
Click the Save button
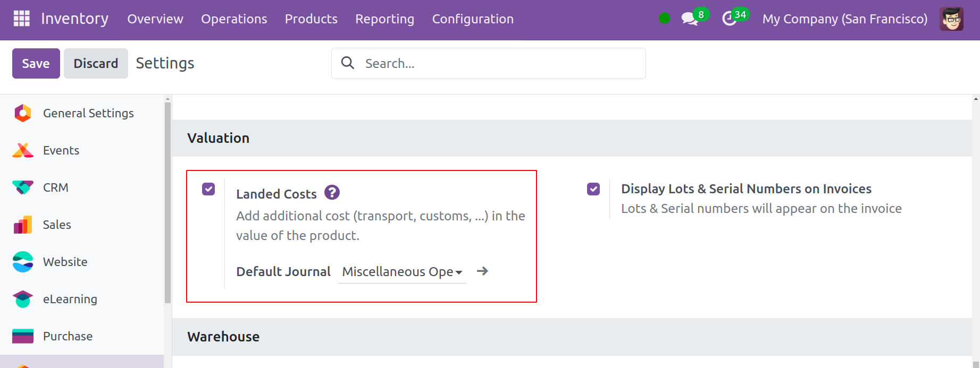click(x=36, y=64)
